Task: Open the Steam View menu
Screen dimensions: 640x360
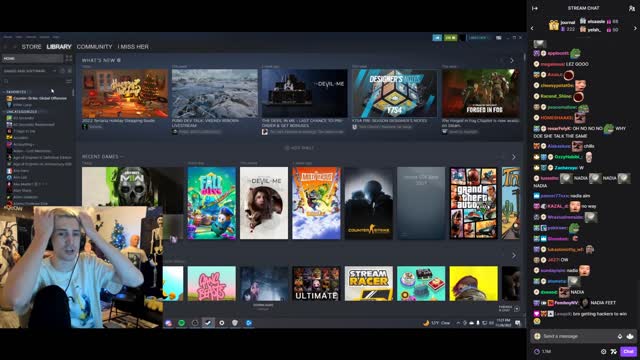Action: [19, 37]
